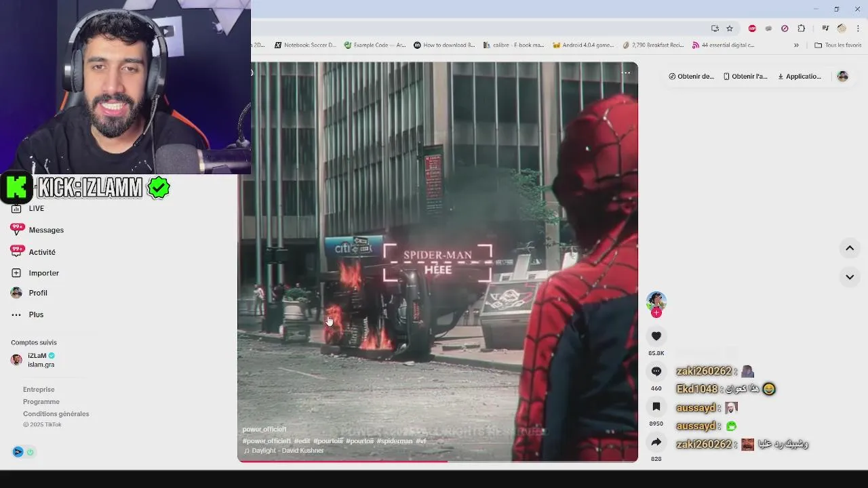Bookmark this page with the star icon
868x488 pixels.
[730, 28]
